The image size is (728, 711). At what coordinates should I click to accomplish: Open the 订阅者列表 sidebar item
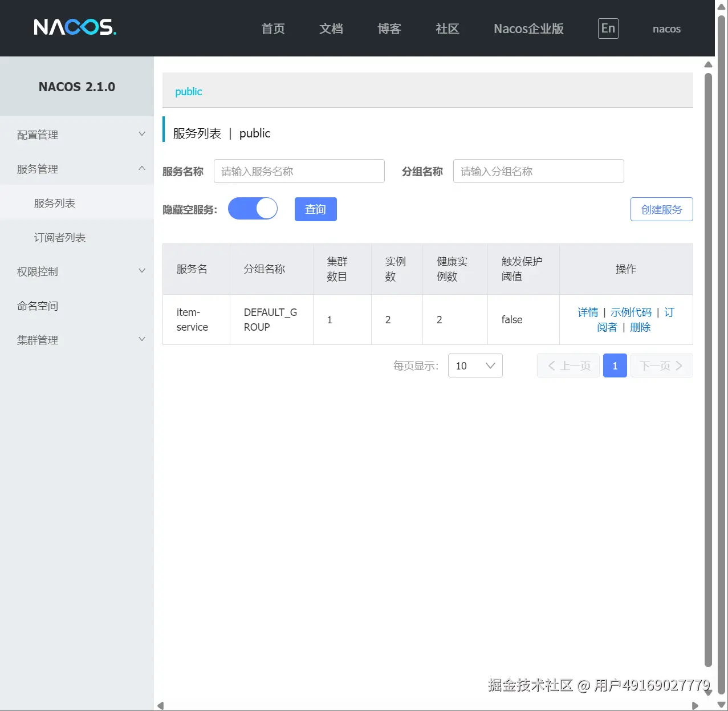pyautogui.click(x=77, y=237)
